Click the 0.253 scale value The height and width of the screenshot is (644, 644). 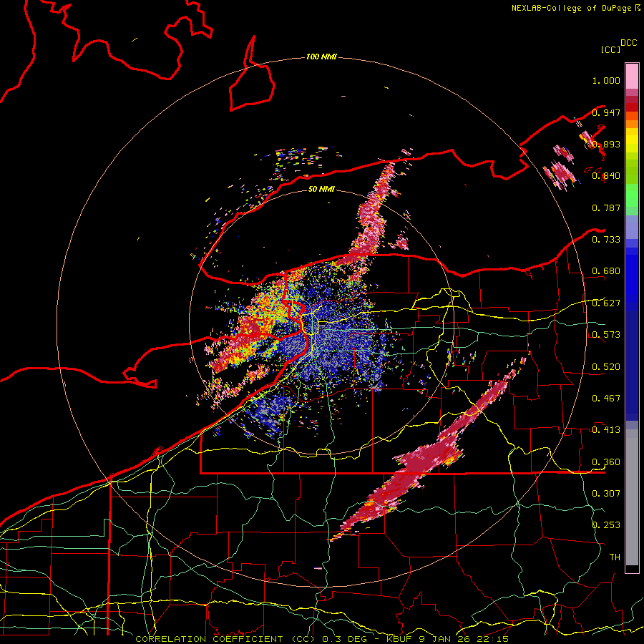click(x=606, y=525)
